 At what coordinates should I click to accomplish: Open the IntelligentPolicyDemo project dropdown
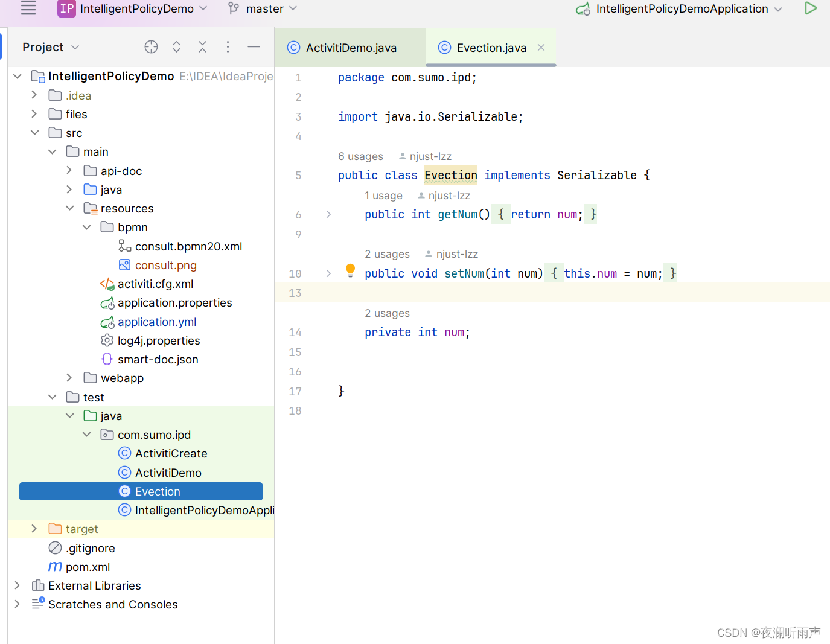pos(203,8)
